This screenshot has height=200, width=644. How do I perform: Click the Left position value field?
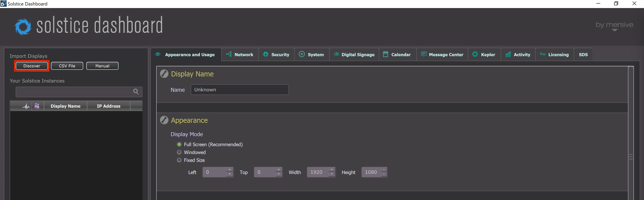click(214, 172)
